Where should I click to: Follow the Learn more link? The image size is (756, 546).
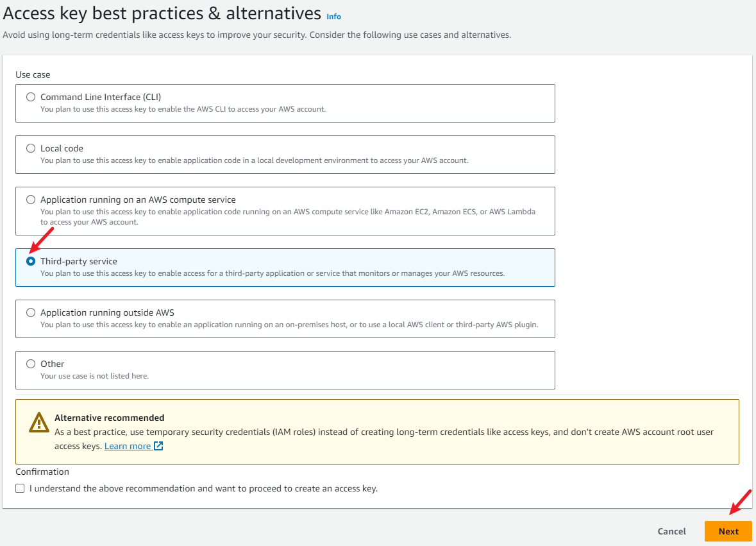point(128,446)
